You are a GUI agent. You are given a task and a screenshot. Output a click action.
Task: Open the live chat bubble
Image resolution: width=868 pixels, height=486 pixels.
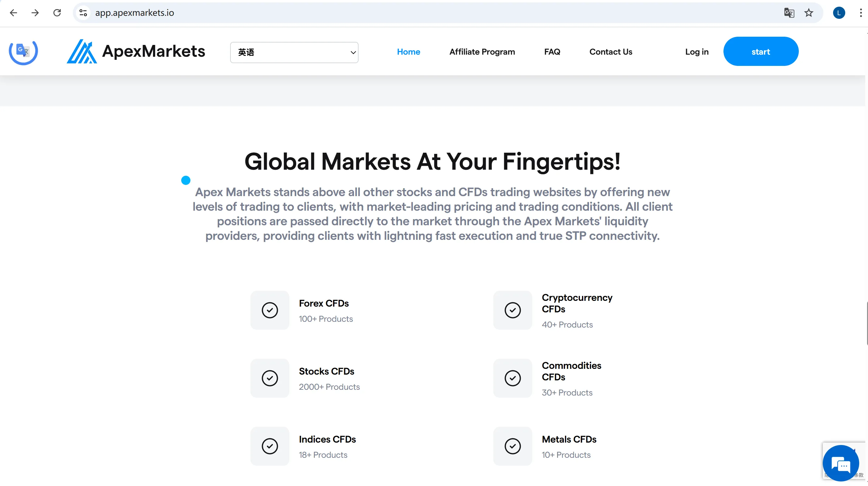(x=841, y=464)
